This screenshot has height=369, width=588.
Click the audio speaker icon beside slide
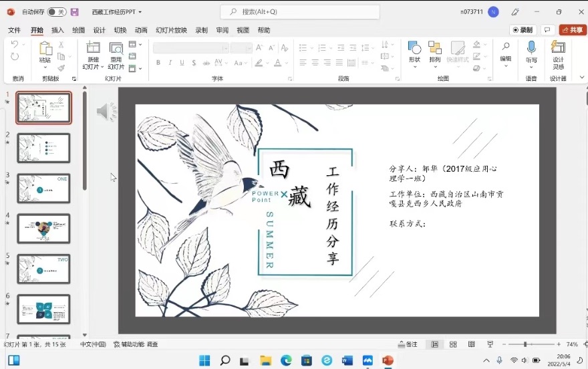coord(106,112)
